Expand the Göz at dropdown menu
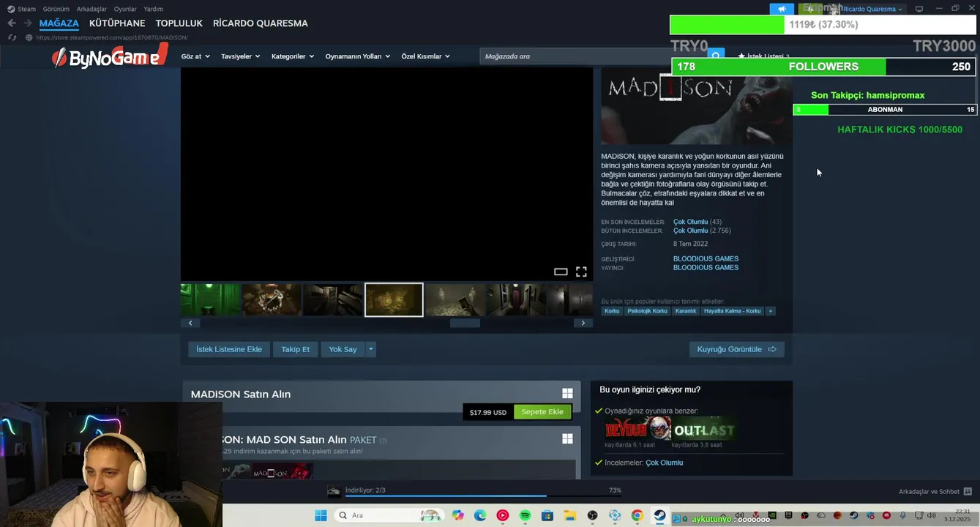 coord(195,56)
